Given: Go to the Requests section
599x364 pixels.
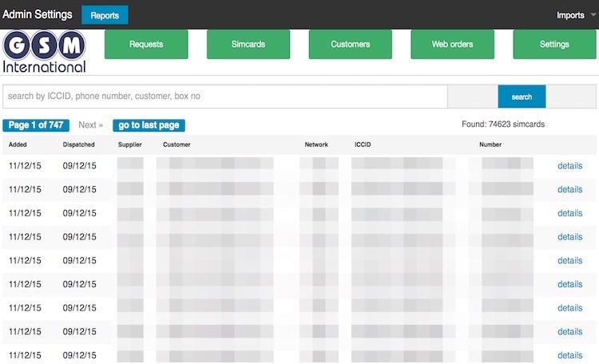Looking at the screenshot, I should tap(146, 45).
